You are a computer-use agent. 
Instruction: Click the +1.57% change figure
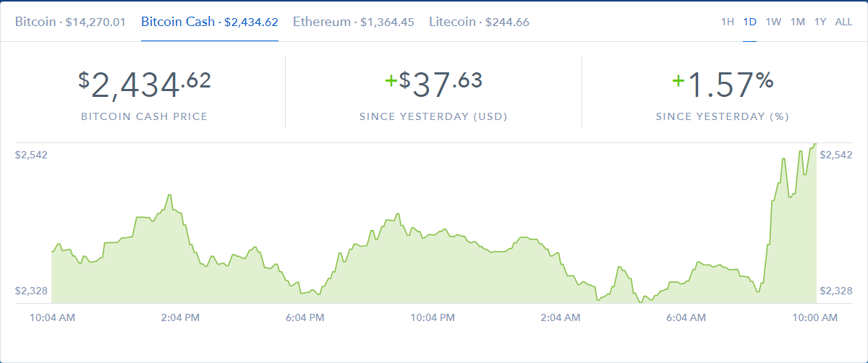pyautogui.click(x=723, y=85)
